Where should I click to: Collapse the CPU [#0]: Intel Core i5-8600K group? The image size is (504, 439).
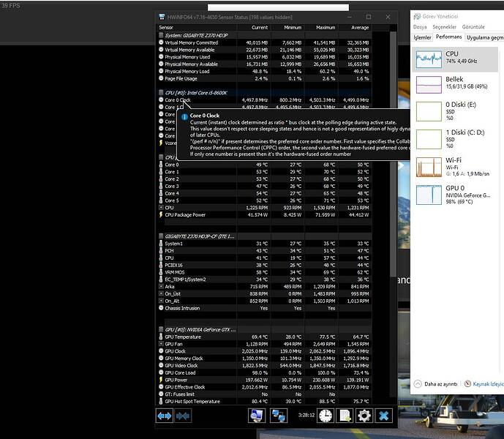tap(196, 93)
